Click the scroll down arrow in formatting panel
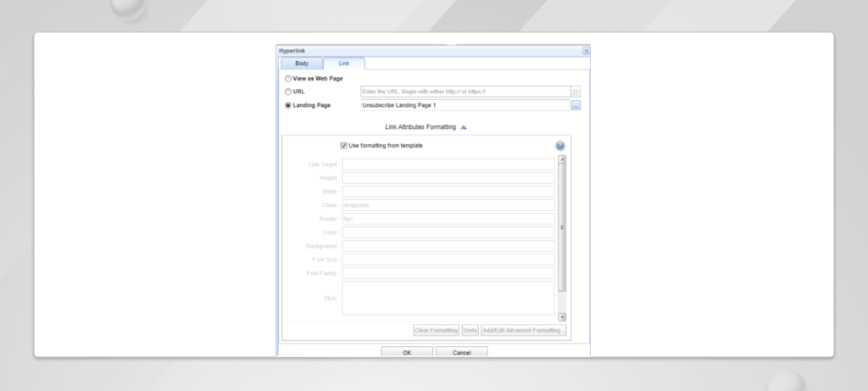This screenshot has height=391, width=868. click(x=562, y=316)
